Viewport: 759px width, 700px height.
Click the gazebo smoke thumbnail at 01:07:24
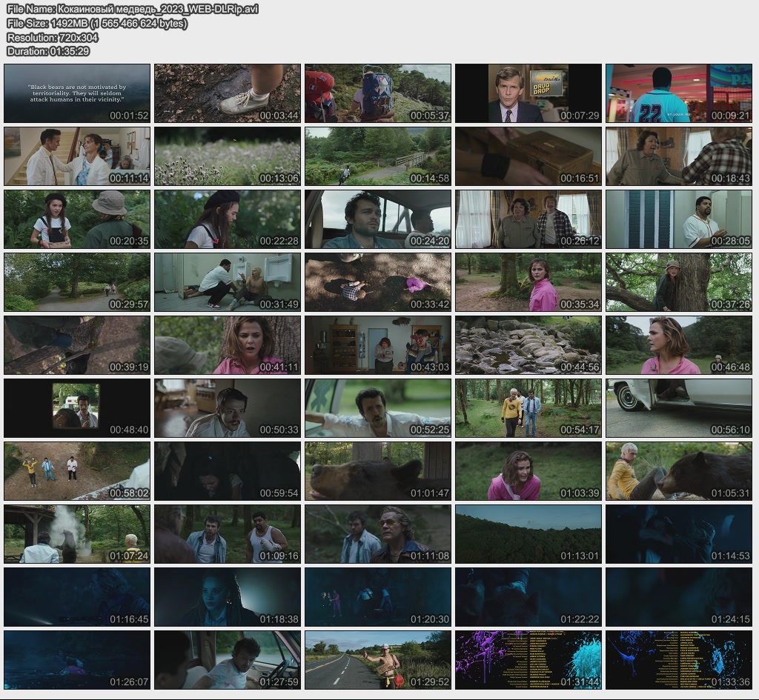coord(77,534)
